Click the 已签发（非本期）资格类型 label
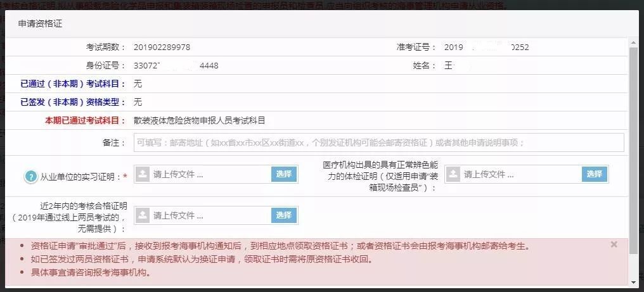The width and height of the screenshot is (644, 292). click(73, 102)
